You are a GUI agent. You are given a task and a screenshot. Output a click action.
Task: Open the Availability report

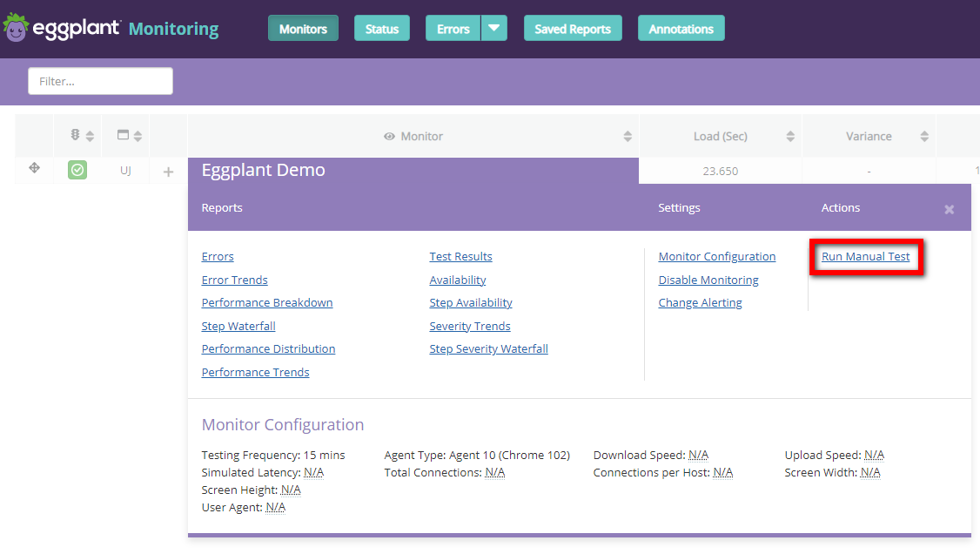tap(458, 280)
